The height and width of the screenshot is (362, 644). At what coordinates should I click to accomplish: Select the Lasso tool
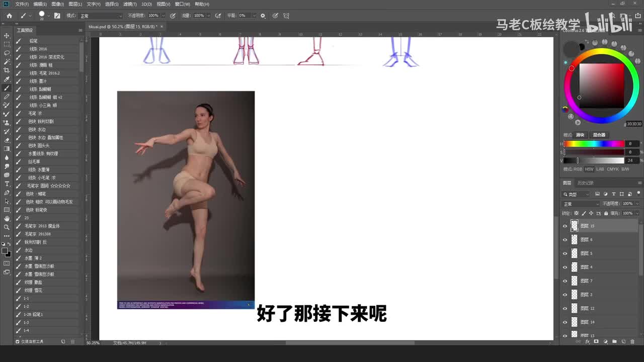click(7, 53)
